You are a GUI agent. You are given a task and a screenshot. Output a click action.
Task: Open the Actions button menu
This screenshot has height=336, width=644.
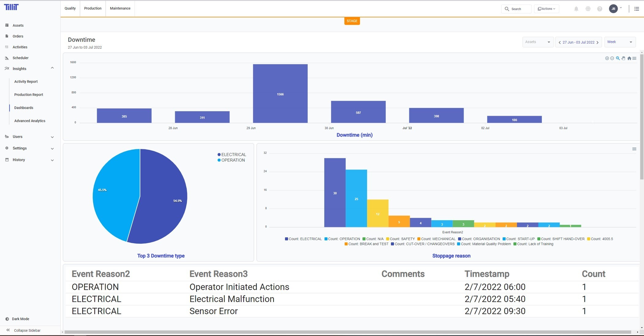[x=546, y=9]
